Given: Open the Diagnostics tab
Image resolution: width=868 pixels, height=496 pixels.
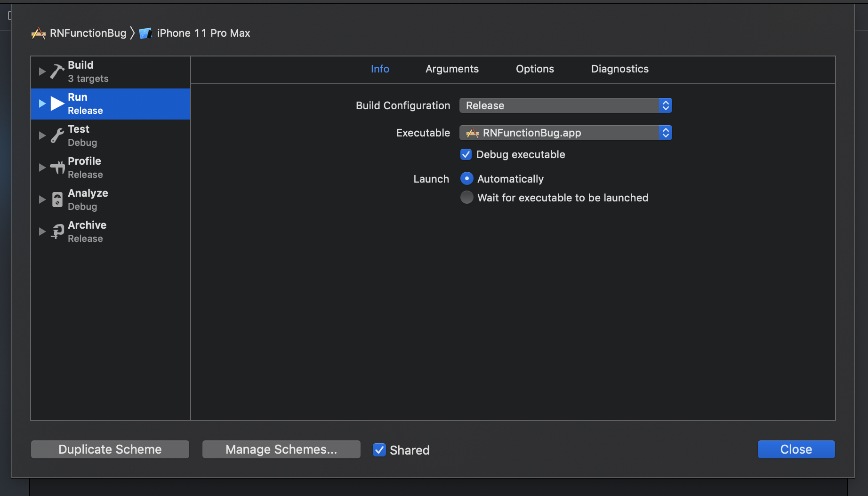Looking at the screenshot, I should pos(619,69).
